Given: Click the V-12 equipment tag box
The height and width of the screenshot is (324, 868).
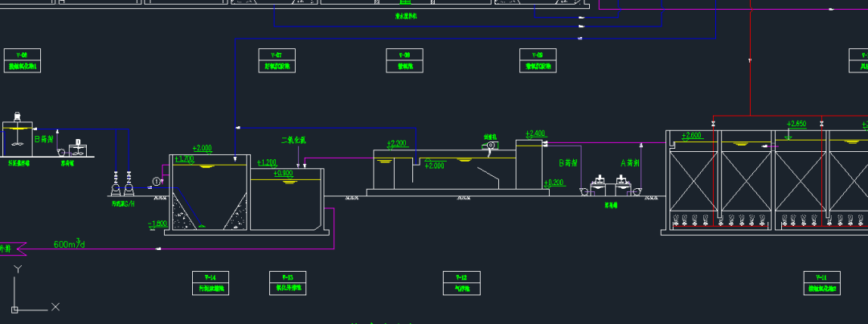Looking at the screenshot, I should [x=461, y=282].
